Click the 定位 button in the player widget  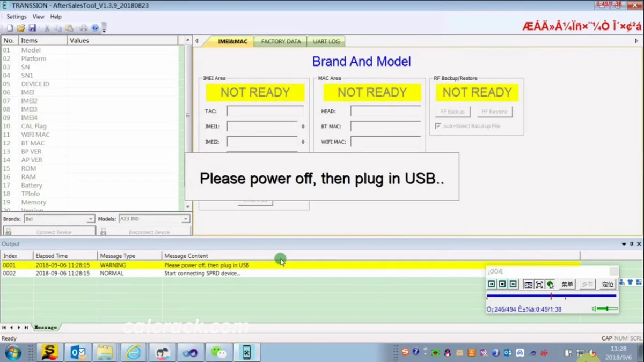point(608,284)
